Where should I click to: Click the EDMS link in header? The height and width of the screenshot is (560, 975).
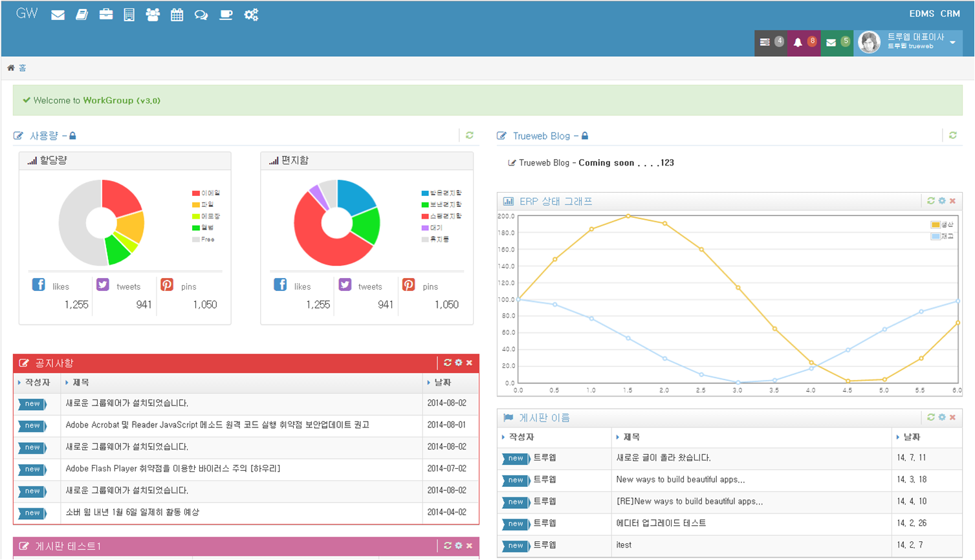pyautogui.click(x=921, y=14)
